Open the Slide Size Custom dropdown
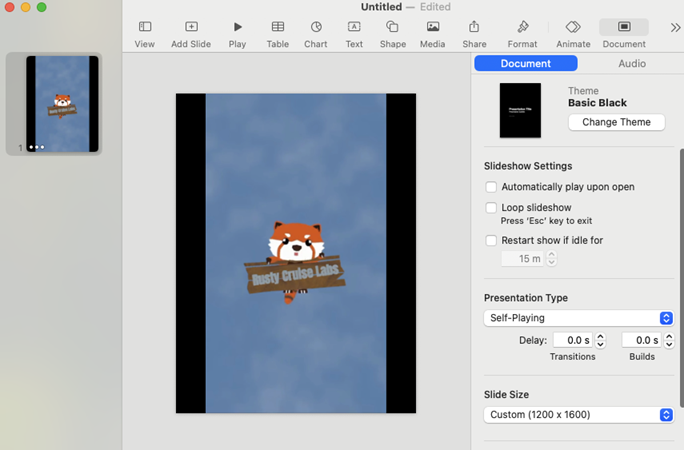The image size is (684, 450). click(579, 415)
